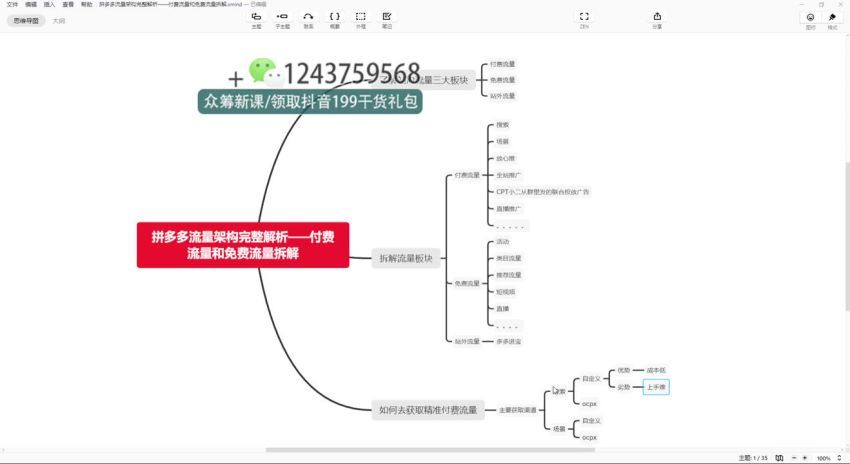Select the 上手难 highlighted node
Viewport: 850px width, 464px height.
click(x=656, y=387)
